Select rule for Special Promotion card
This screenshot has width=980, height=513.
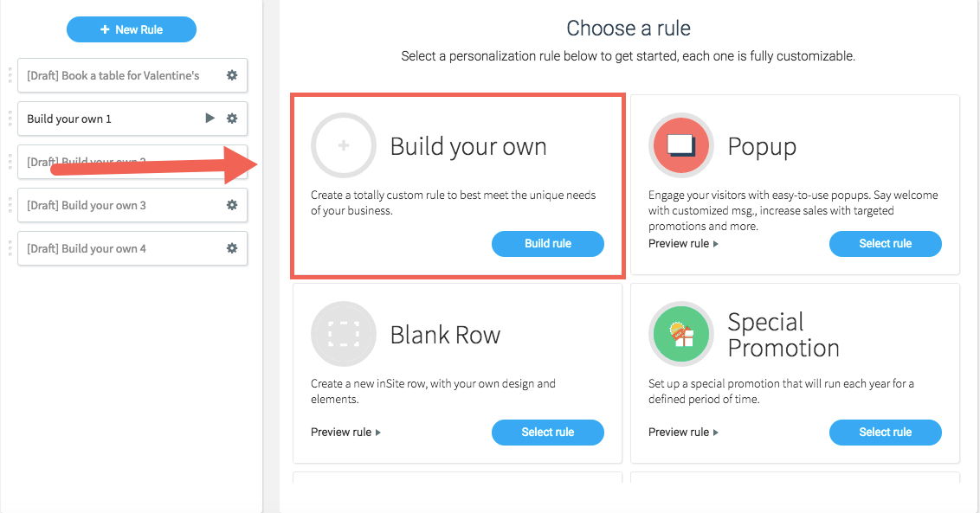pos(885,433)
